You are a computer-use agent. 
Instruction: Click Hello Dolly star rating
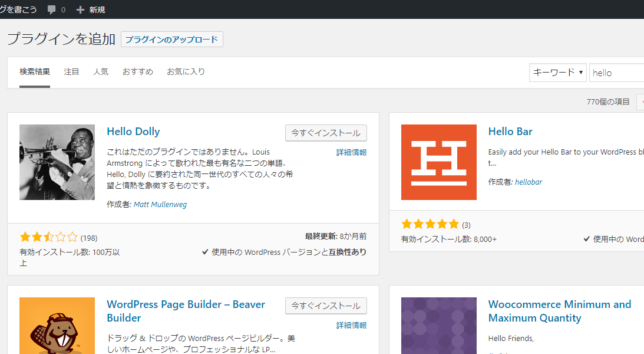pyautogui.click(x=49, y=237)
